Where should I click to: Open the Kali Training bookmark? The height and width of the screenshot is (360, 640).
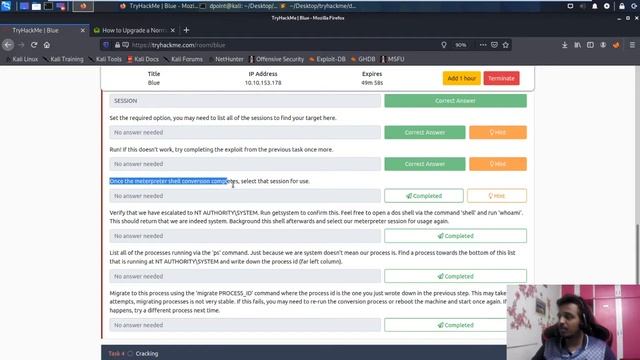pos(64,59)
